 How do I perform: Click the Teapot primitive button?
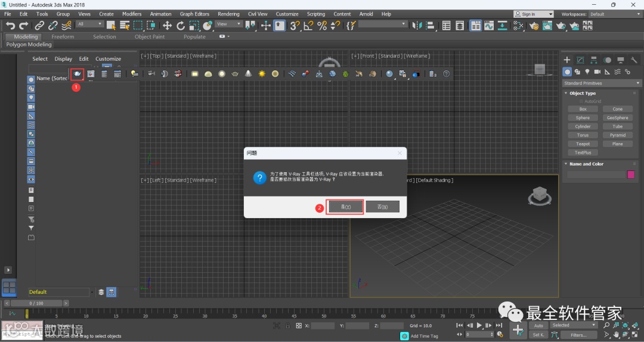(583, 144)
